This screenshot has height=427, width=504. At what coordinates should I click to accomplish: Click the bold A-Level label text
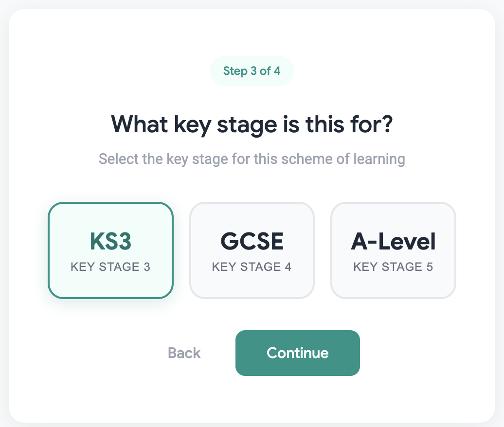pyautogui.click(x=393, y=241)
